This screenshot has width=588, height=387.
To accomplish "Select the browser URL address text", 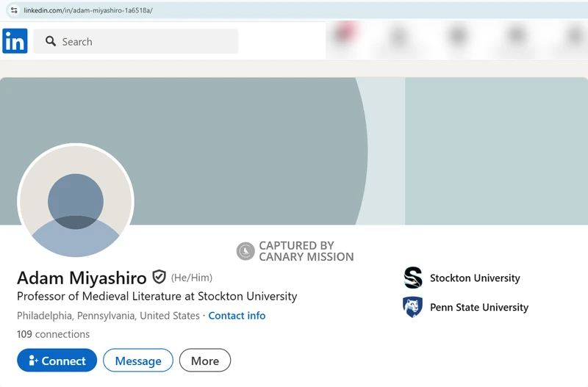I will (x=88, y=10).
